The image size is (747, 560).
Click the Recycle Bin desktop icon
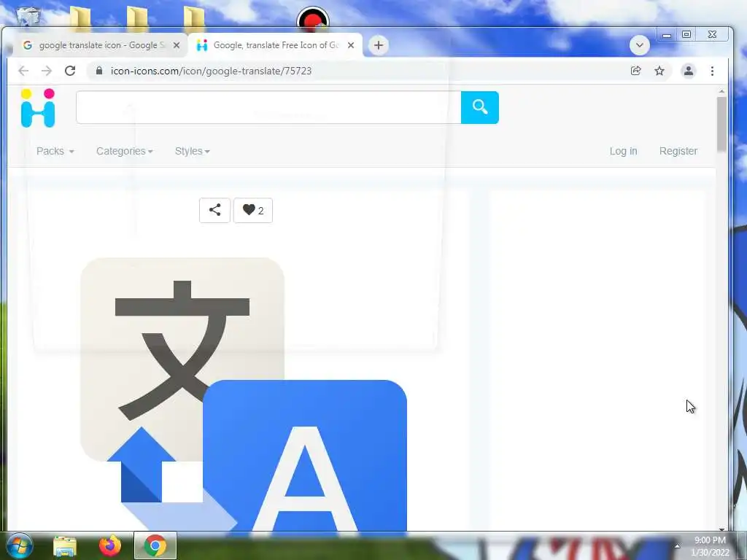click(28, 15)
